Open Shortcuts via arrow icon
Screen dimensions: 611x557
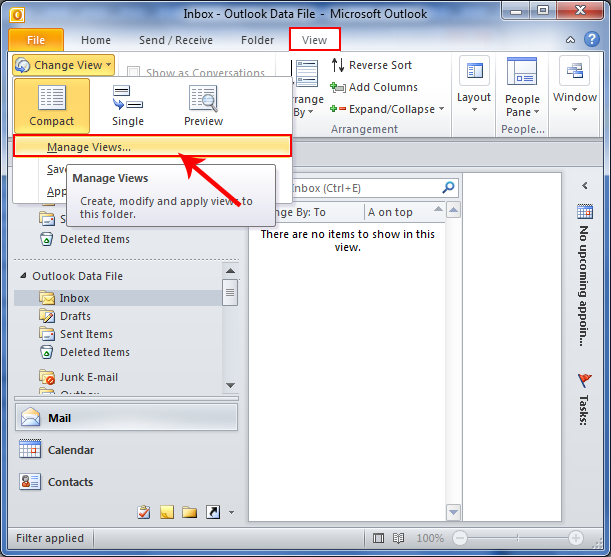pyautogui.click(x=213, y=512)
